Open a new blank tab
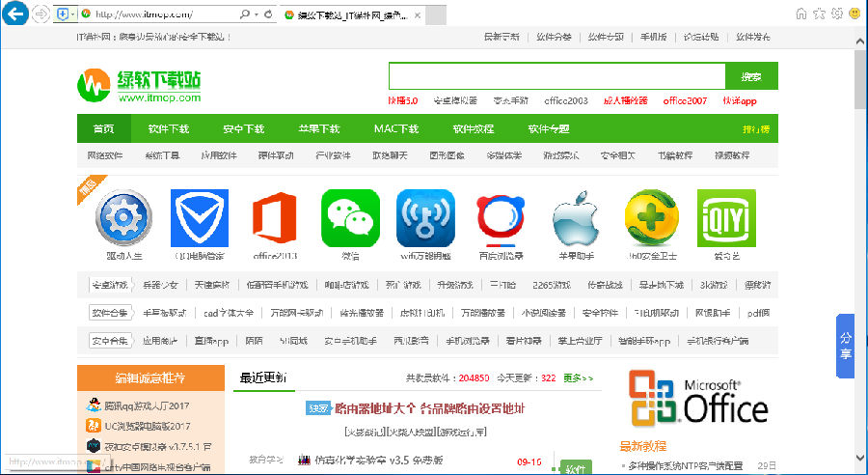 pos(436,15)
